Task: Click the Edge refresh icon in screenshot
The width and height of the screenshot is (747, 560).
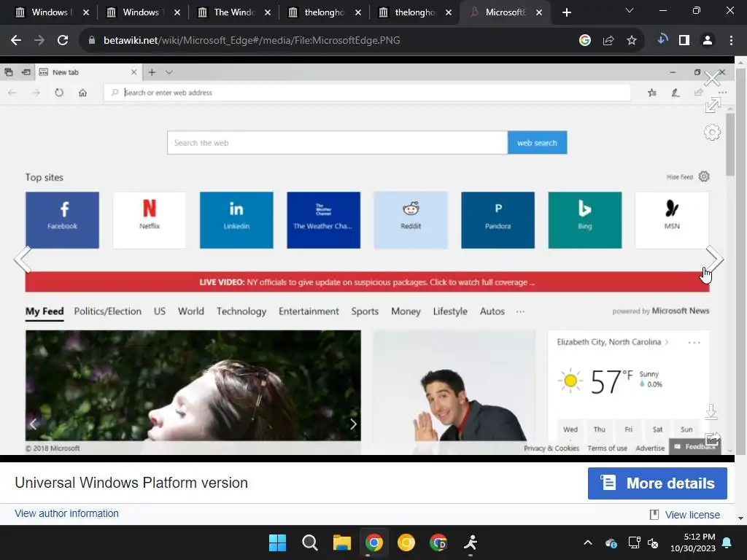Action: click(x=59, y=93)
